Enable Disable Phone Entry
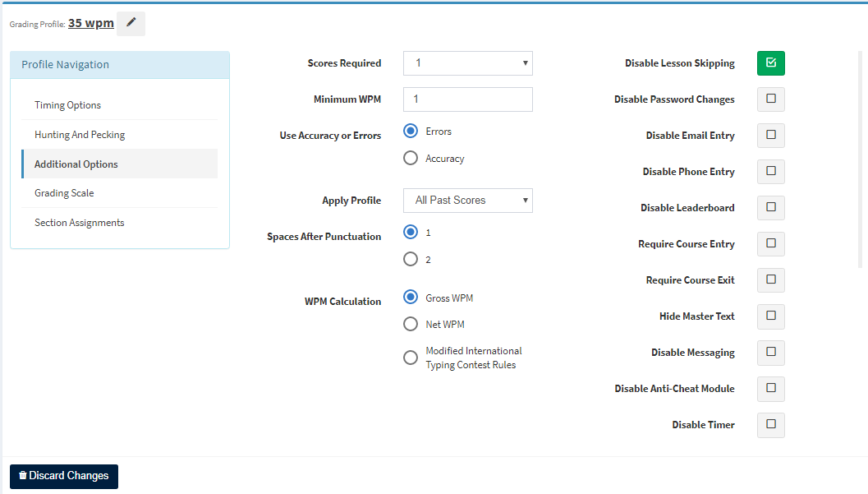The width and height of the screenshot is (868, 494). [x=770, y=171]
